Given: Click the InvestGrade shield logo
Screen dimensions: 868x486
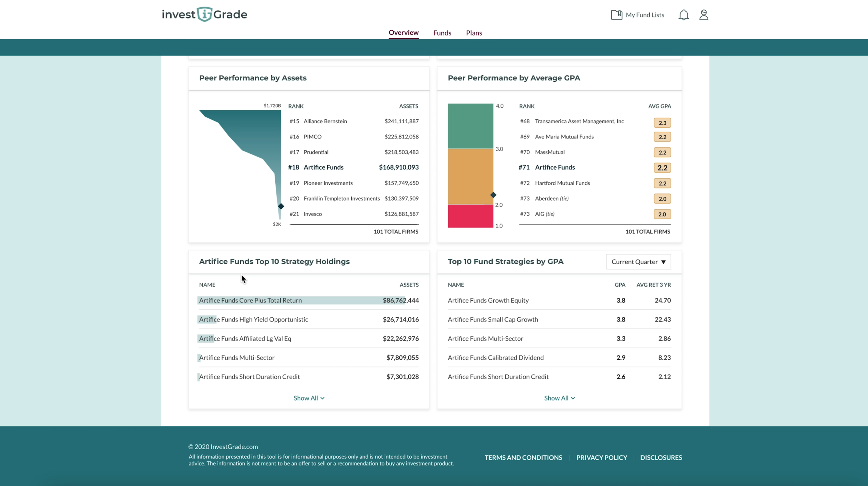Looking at the screenshot, I should coord(205,14).
